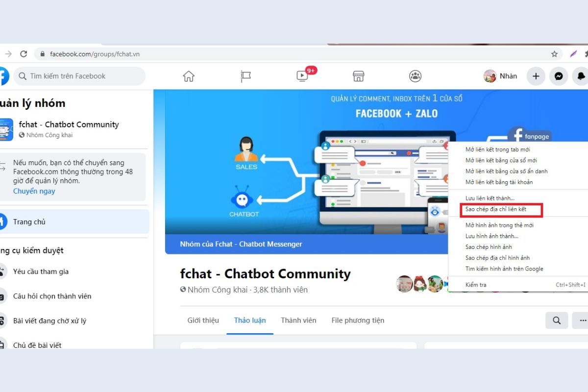Bookmark this page with the star icon
The width and height of the screenshot is (588, 392).
coord(554,54)
